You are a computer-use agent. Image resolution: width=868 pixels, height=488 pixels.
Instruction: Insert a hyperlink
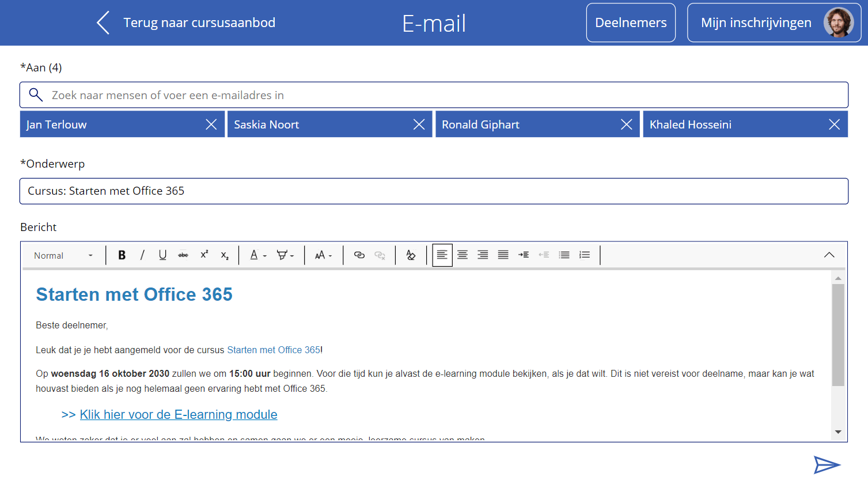coord(359,255)
